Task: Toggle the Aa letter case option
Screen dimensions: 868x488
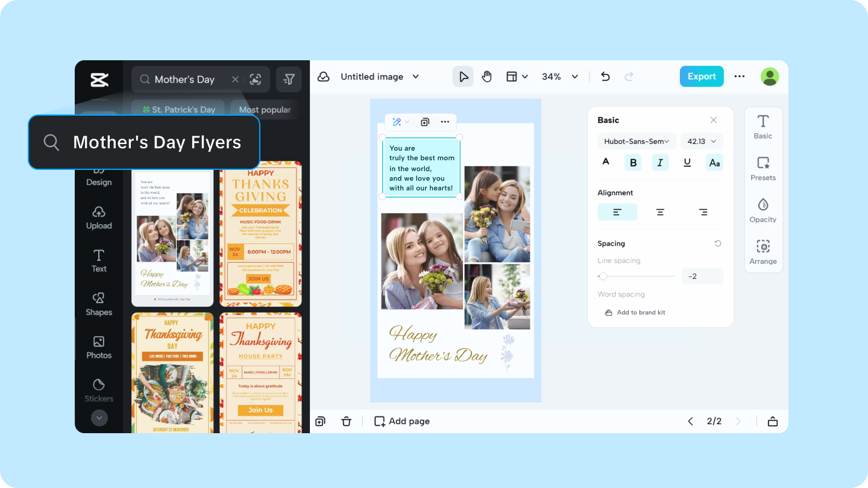Action: click(714, 163)
